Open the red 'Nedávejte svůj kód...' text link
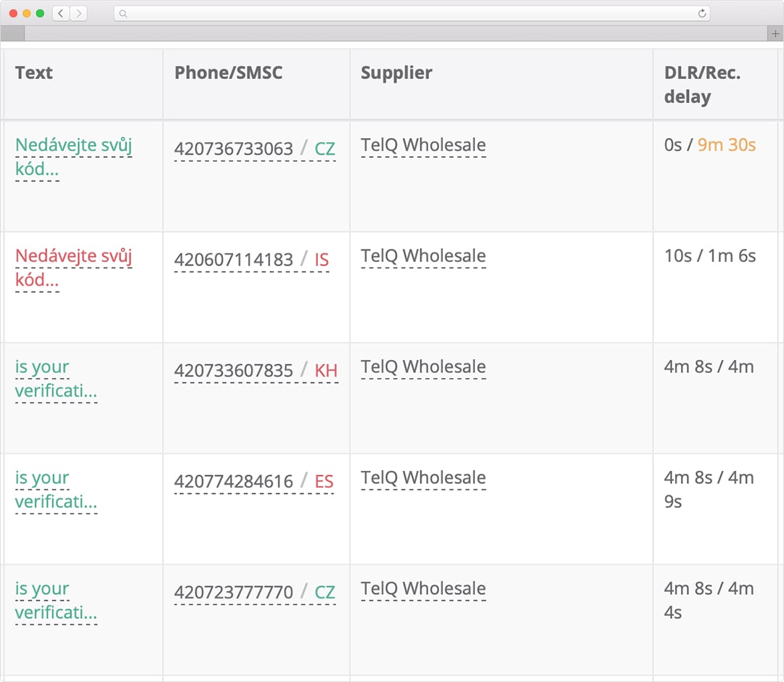Image resolution: width=784 pixels, height=682 pixels. click(x=73, y=268)
